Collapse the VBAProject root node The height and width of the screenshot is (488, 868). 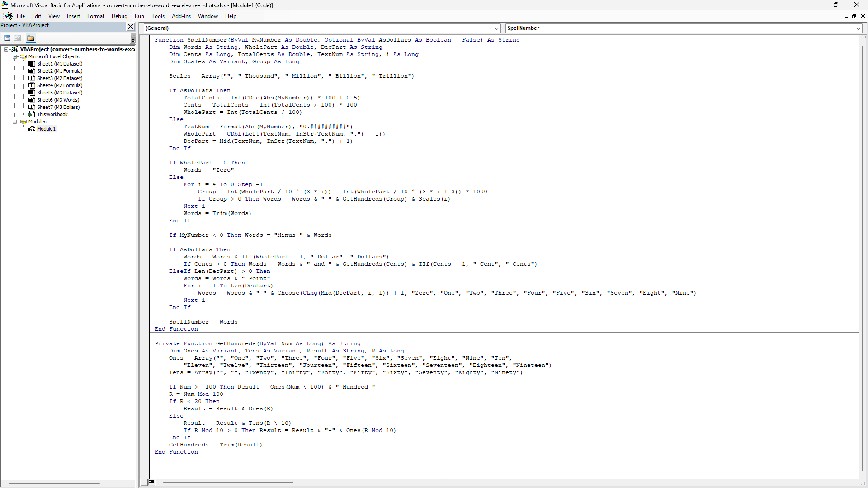6,49
